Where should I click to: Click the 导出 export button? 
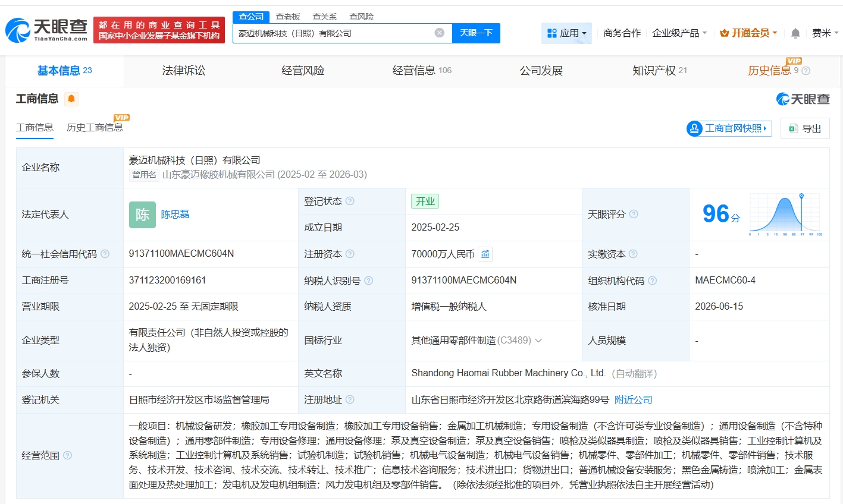point(805,128)
